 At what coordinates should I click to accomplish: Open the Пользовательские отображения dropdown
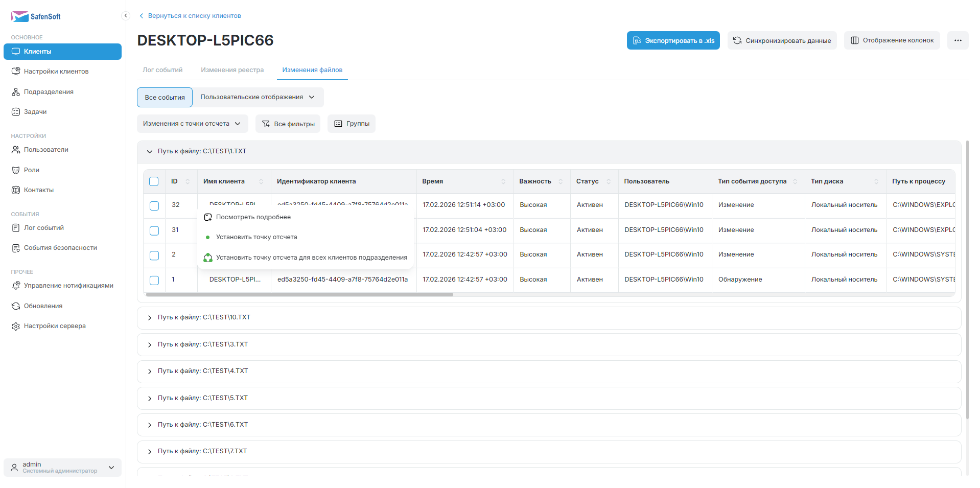pos(258,97)
